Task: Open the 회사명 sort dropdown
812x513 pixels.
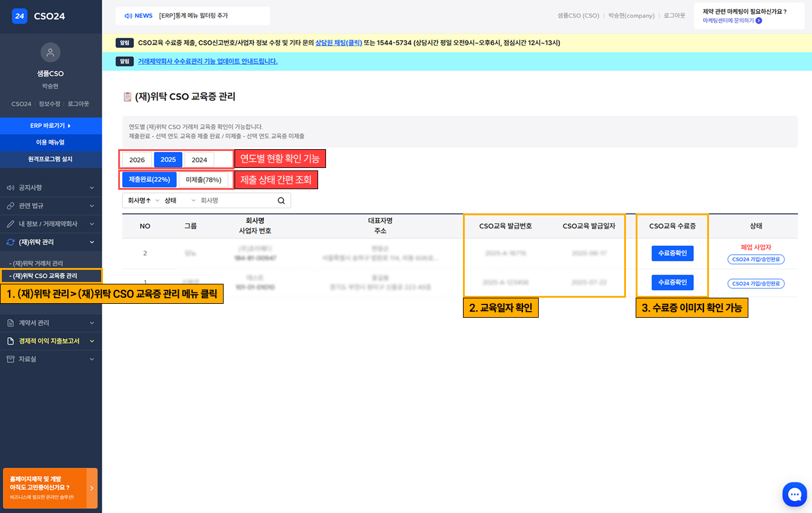Action: [x=142, y=200]
